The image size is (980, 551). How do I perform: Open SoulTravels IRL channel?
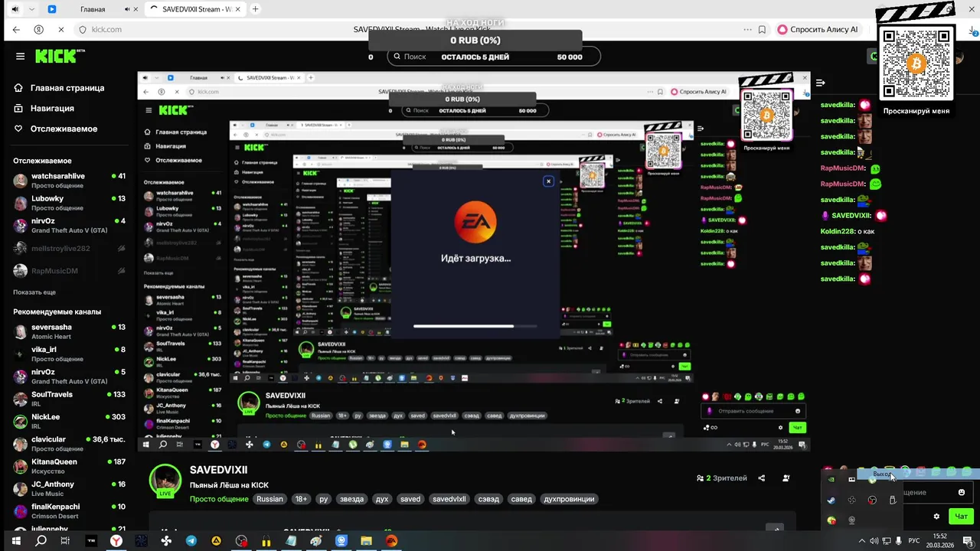69,399
